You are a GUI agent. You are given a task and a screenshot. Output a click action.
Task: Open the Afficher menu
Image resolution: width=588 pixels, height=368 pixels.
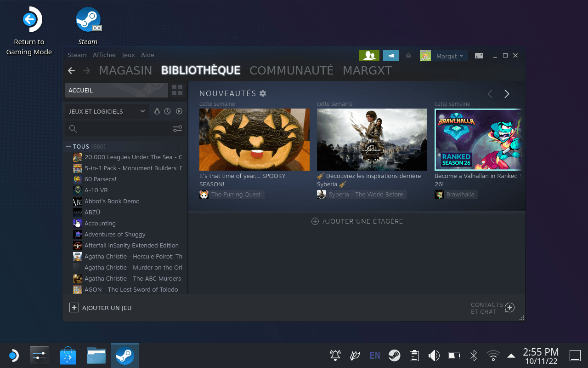(x=104, y=55)
